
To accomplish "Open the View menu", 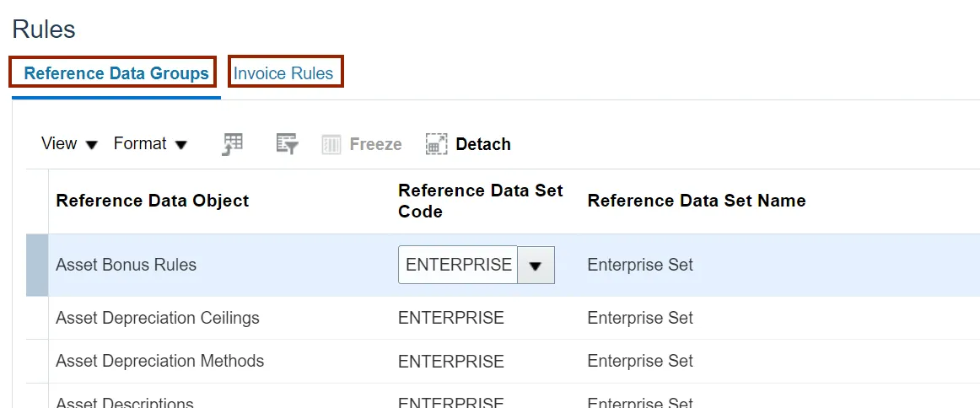I will pos(69,143).
